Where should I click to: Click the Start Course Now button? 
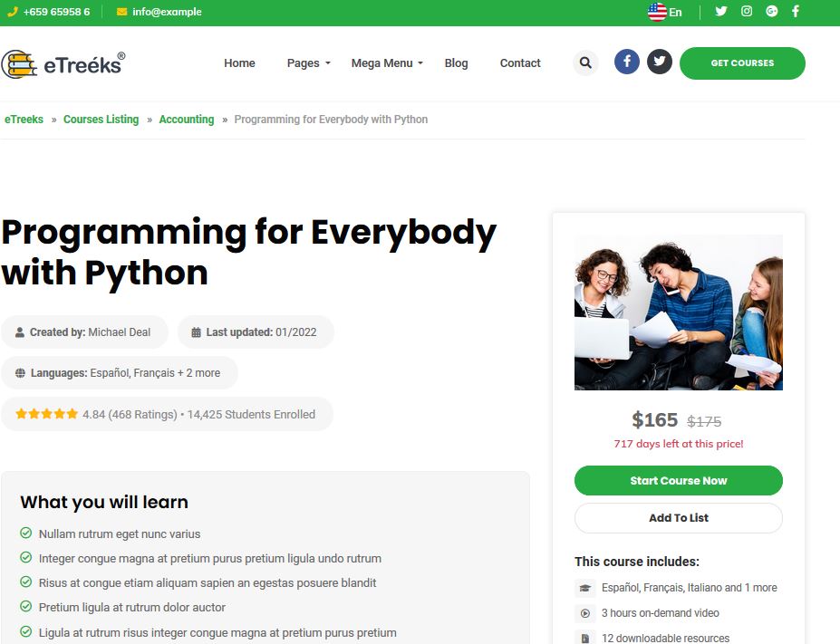pyautogui.click(x=678, y=480)
